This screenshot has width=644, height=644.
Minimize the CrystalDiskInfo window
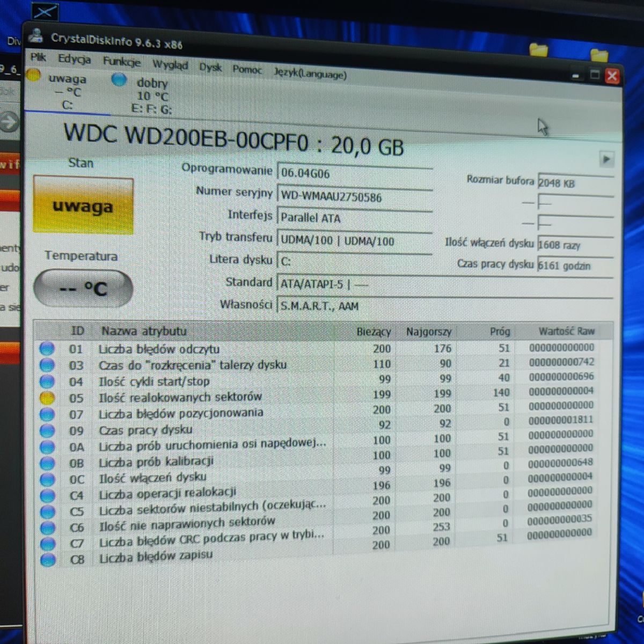pos(576,75)
